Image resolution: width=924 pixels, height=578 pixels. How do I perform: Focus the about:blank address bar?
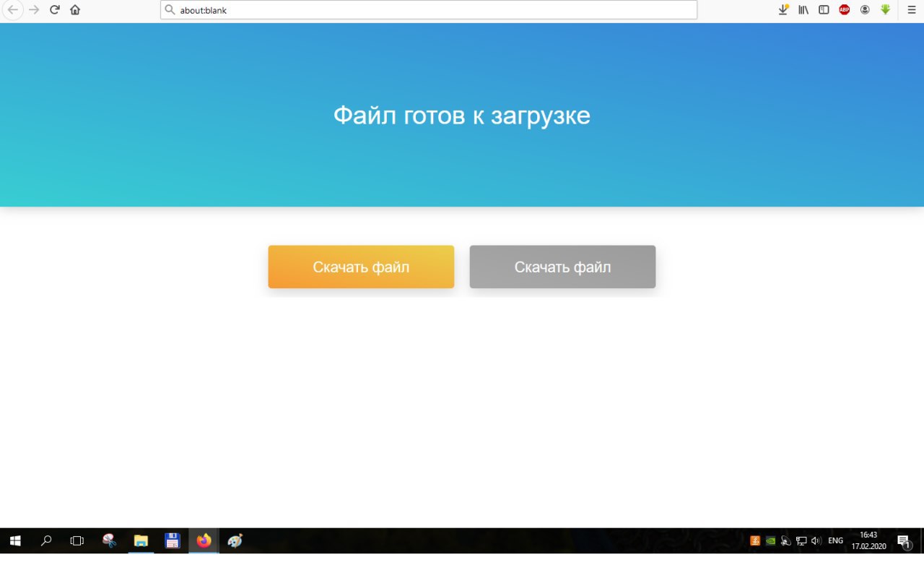pyautogui.click(x=429, y=10)
